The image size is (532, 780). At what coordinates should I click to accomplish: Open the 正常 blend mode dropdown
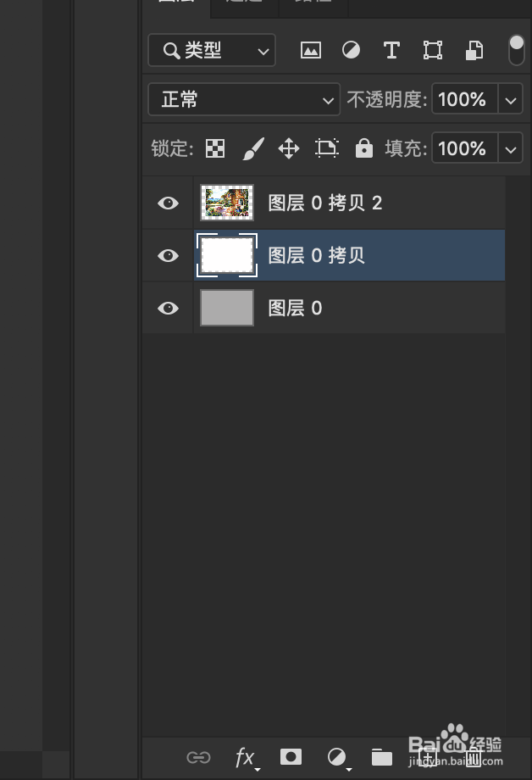coord(244,100)
